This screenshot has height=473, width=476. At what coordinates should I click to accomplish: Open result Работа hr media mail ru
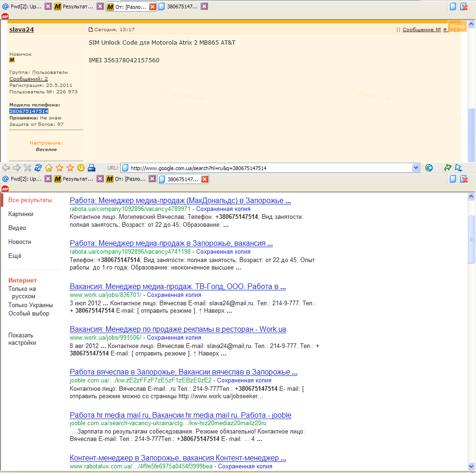coord(181,415)
